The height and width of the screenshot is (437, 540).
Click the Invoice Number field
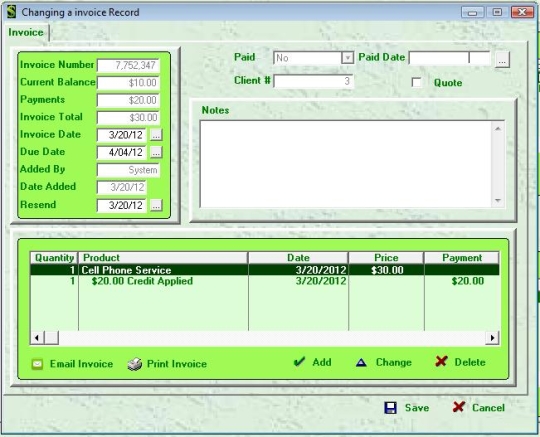(x=128, y=65)
